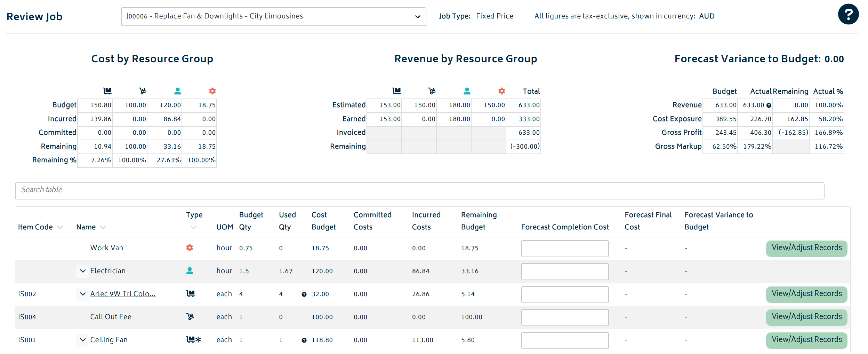This screenshot has height=354, width=868.
Task: Click Electrician person type icon
Action: 190,270
